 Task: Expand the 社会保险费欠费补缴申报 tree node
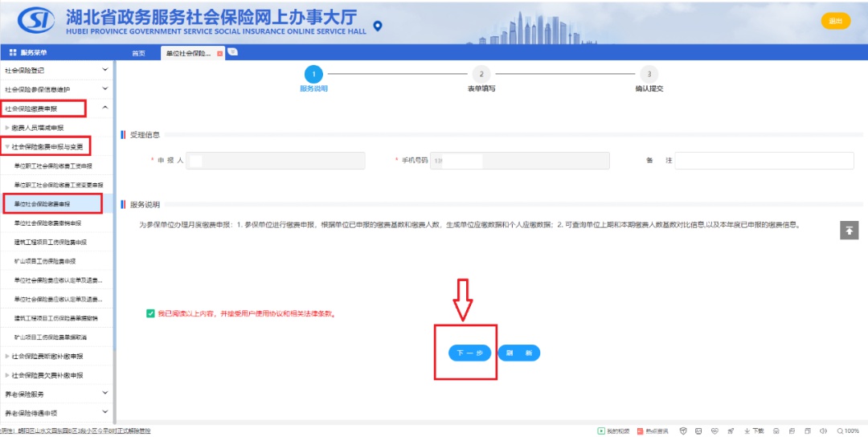click(x=7, y=375)
